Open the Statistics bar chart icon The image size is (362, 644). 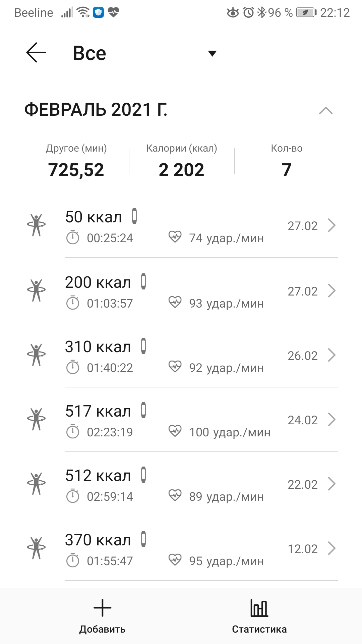[x=259, y=608]
